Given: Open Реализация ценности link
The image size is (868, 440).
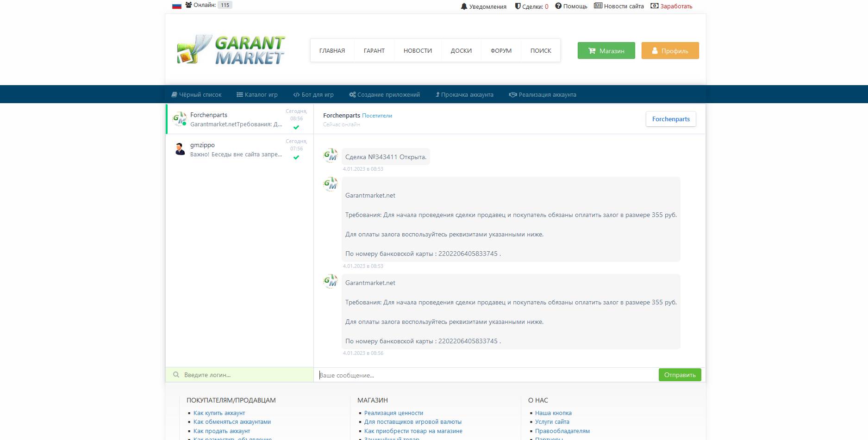Looking at the screenshot, I should click(393, 413).
